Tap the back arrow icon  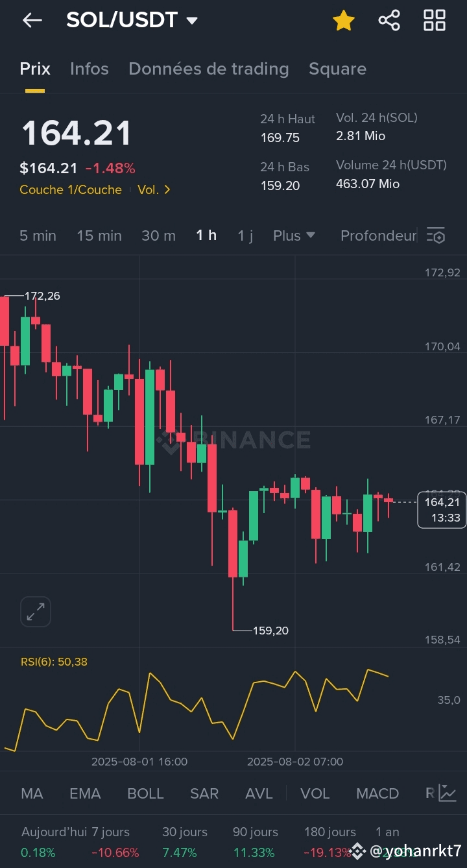pos(32,20)
